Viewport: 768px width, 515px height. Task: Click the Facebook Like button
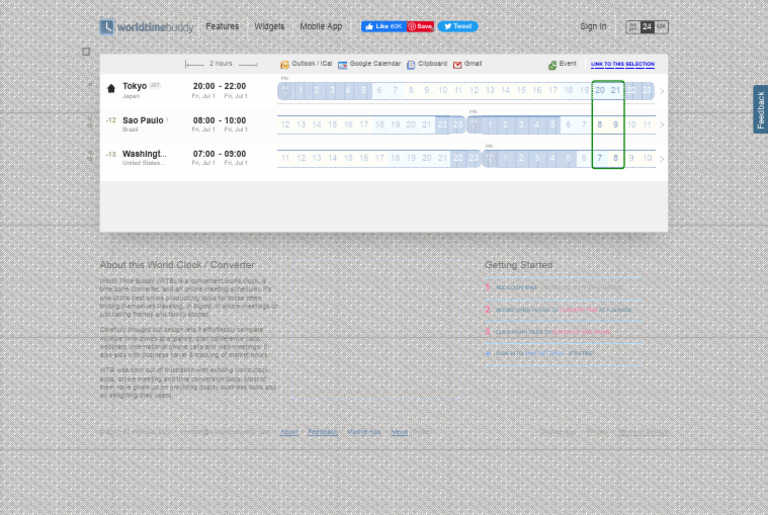tap(384, 26)
